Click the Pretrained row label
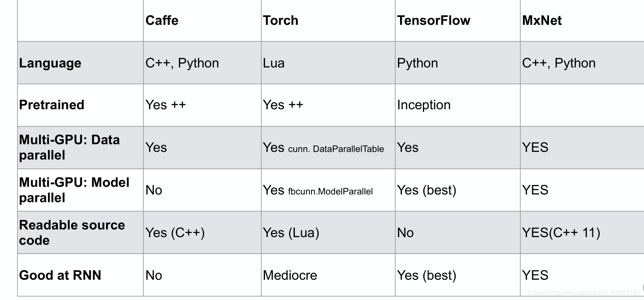 tap(51, 105)
